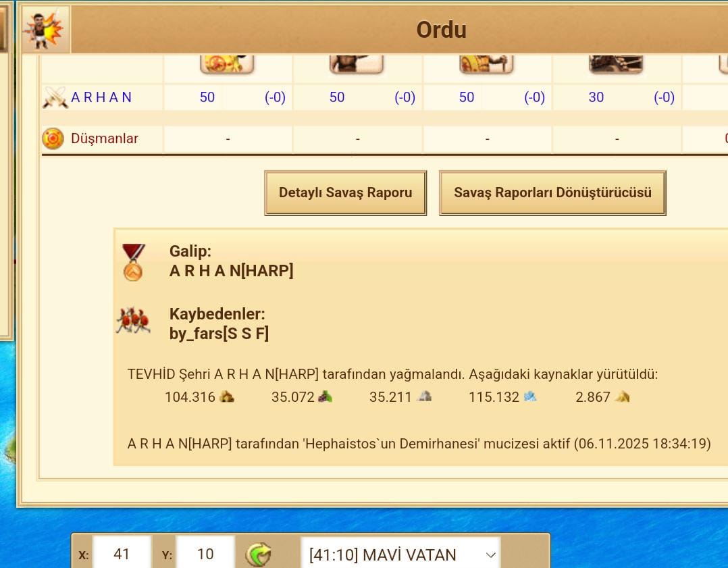Click the winner name A R H A N[HARP]
The image size is (728, 568).
[231, 270]
